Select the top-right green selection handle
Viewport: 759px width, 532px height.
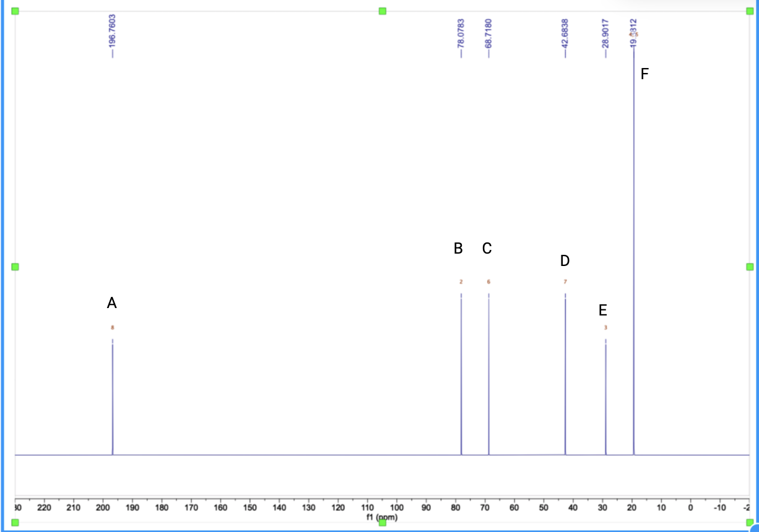pyautogui.click(x=750, y=11)
